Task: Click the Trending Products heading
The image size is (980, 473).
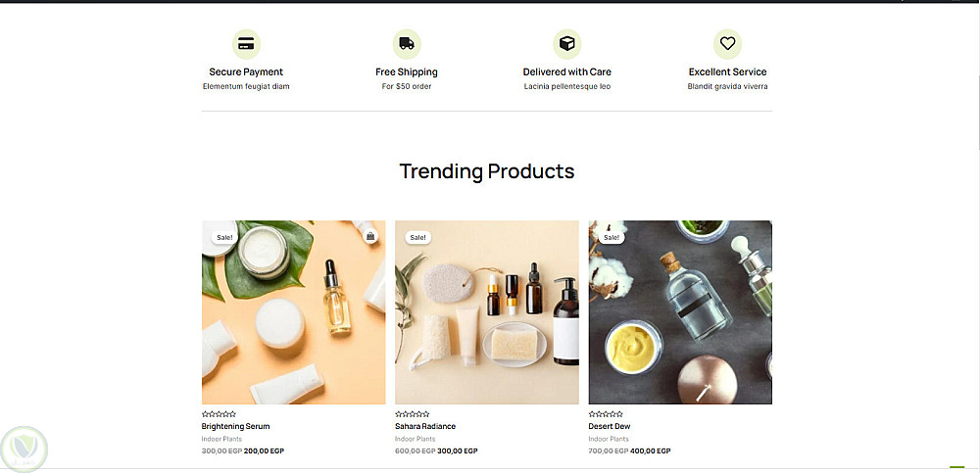Action: (x=487, y=170)
